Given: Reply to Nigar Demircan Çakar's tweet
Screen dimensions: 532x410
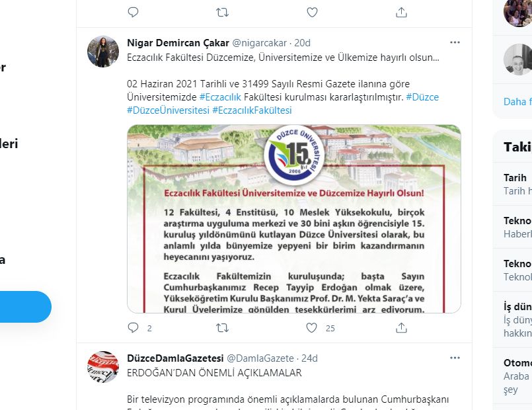Looking at the screenshot, I should pyautogui.click(x=133, y=327).
